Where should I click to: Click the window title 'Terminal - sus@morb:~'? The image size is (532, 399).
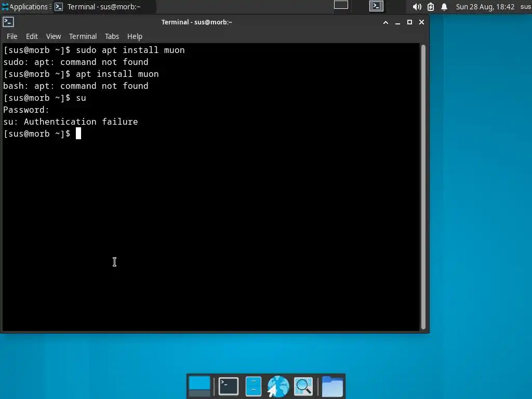click(197, 22)
